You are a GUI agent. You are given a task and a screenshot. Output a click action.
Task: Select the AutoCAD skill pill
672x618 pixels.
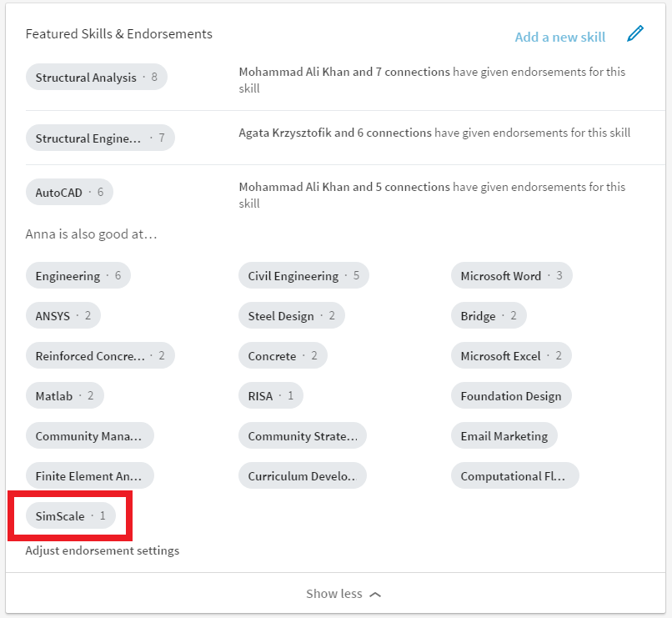pyautogui.click(x=68, y=193)
